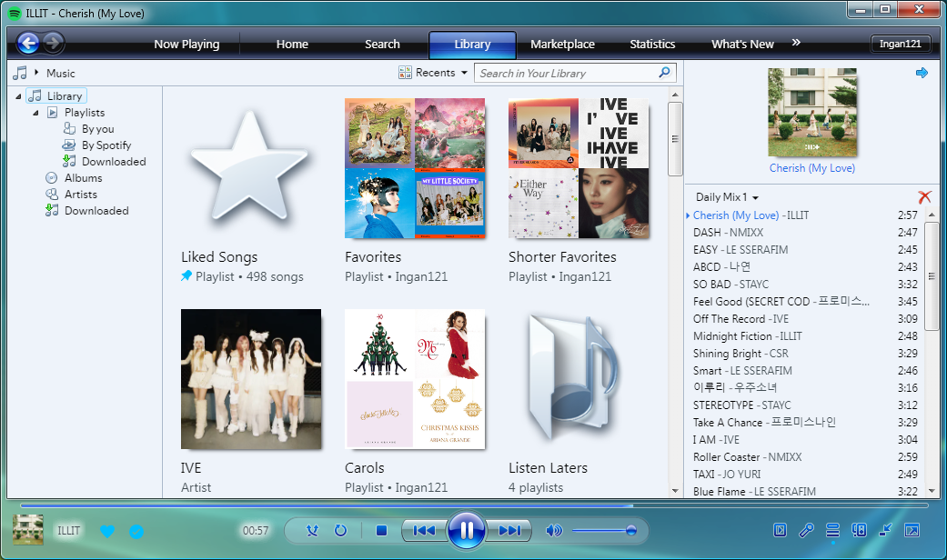Go back with the blue arrow button

28,43
